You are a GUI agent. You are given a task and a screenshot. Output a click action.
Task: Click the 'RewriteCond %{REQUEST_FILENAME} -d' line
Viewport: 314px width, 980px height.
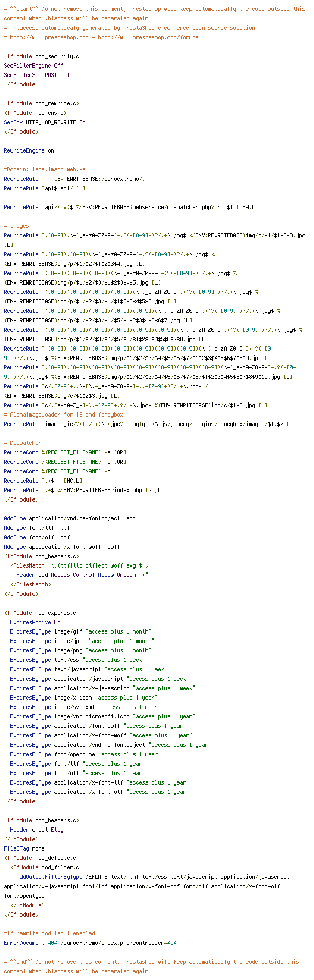point(57,471)
